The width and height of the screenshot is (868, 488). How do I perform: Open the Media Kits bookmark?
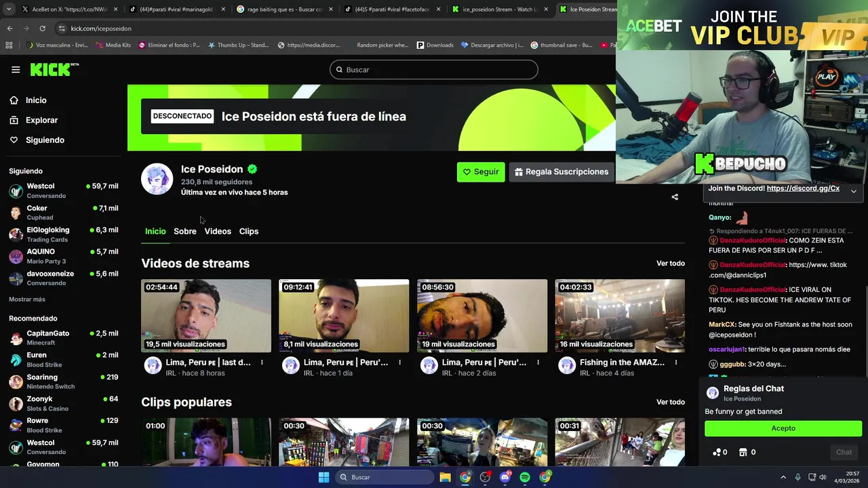pos(113,45)
